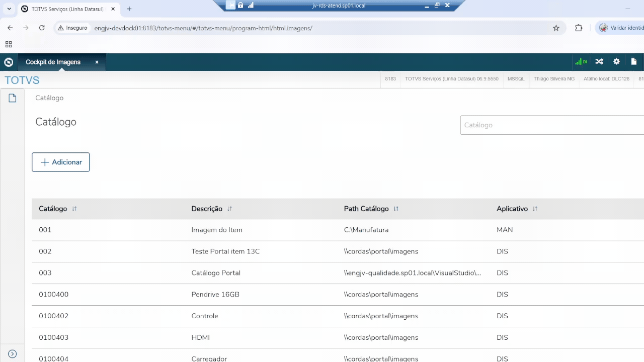Open the tab search dropdown arrow
644x362 pixels.
pos(9,9)
